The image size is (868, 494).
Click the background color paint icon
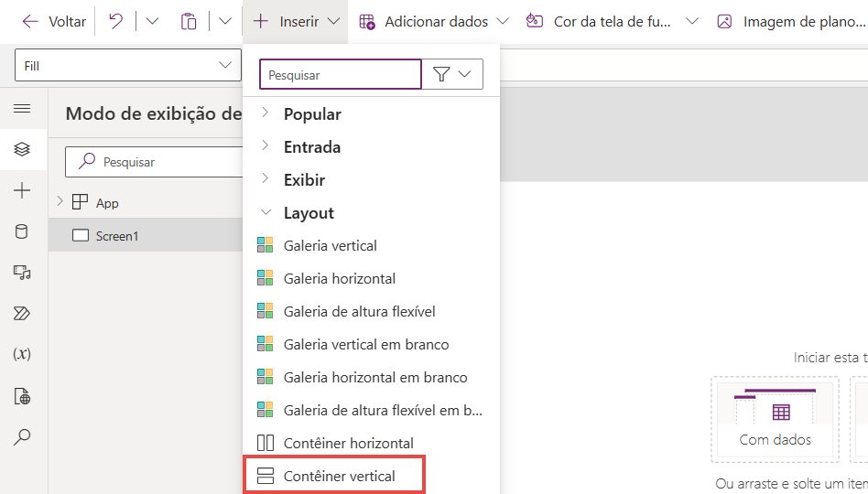point(534,21)
